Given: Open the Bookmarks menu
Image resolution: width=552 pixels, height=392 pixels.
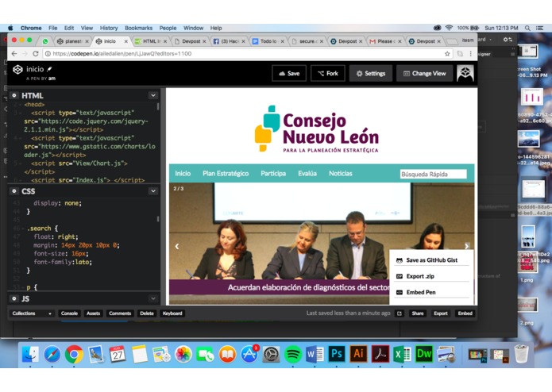Looking at the screenshot, I should 138,28.
